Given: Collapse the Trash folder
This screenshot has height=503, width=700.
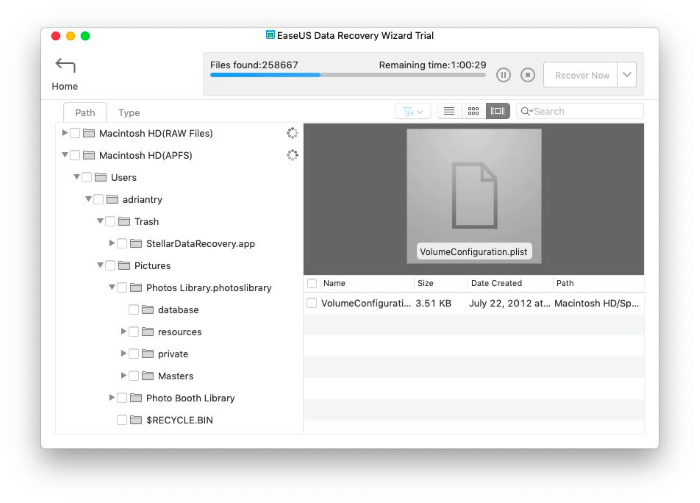Looking at the screenshot, I should pos(100,220).
